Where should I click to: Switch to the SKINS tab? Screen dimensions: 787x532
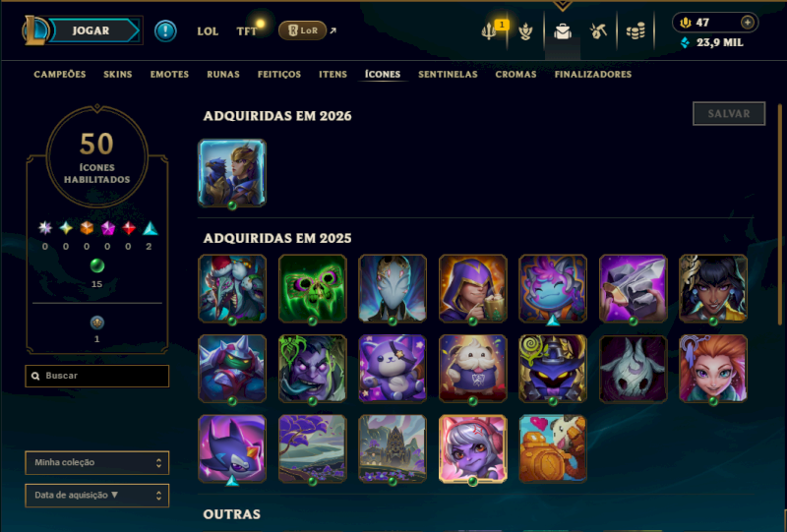(117, 75)
